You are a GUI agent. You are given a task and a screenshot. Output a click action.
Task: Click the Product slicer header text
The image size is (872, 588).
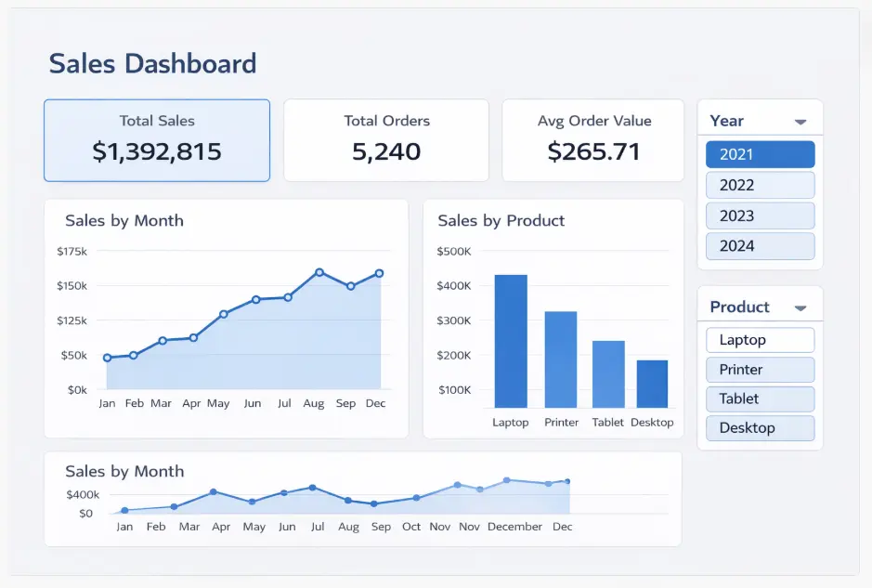[739, 307]
